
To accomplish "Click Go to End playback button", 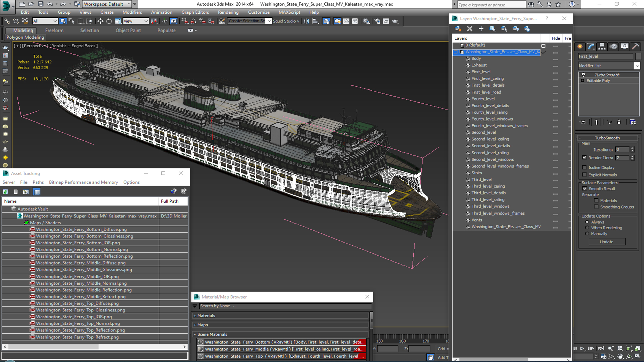I will (x=601, y=349).
